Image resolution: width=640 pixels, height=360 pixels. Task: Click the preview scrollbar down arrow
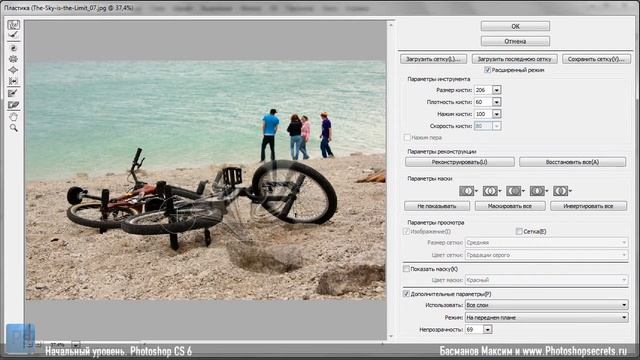391,336
